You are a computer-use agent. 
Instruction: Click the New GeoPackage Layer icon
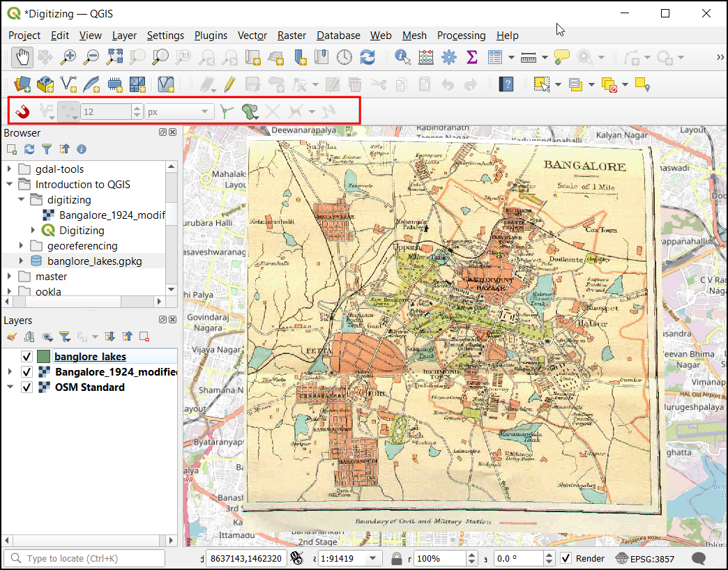coord(45,84)
